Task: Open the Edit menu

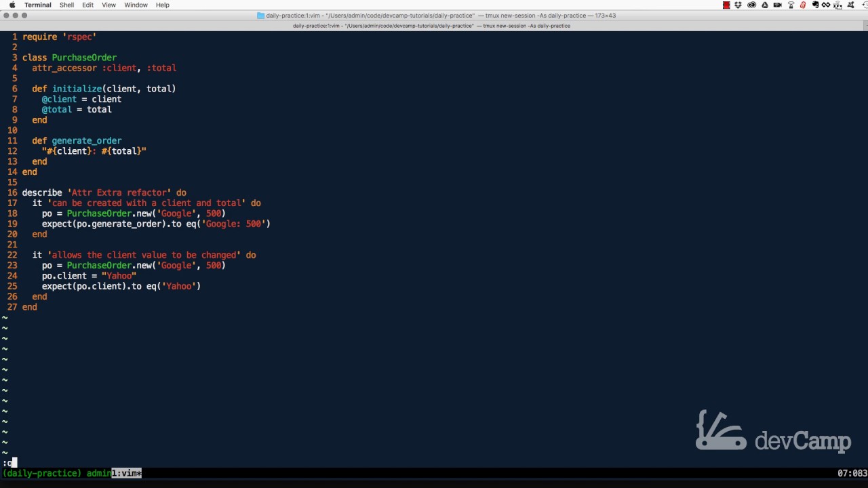Action: pos(88,5)
